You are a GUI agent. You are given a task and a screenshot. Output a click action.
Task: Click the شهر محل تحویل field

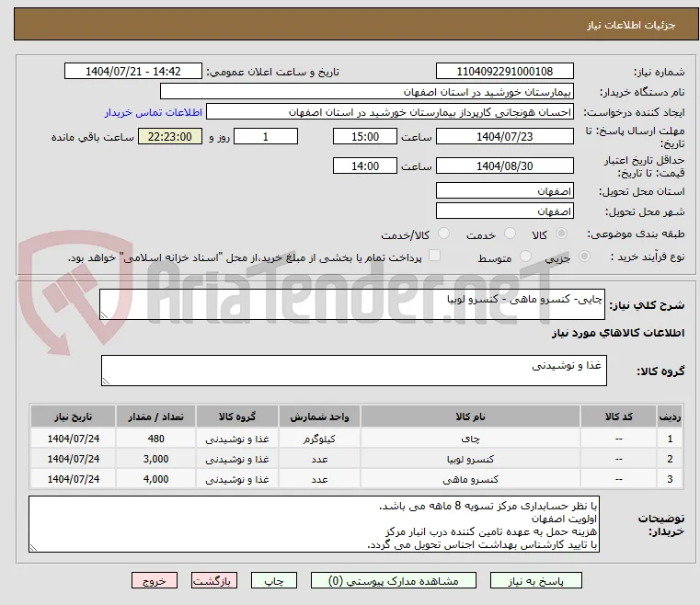coord(504,211)
